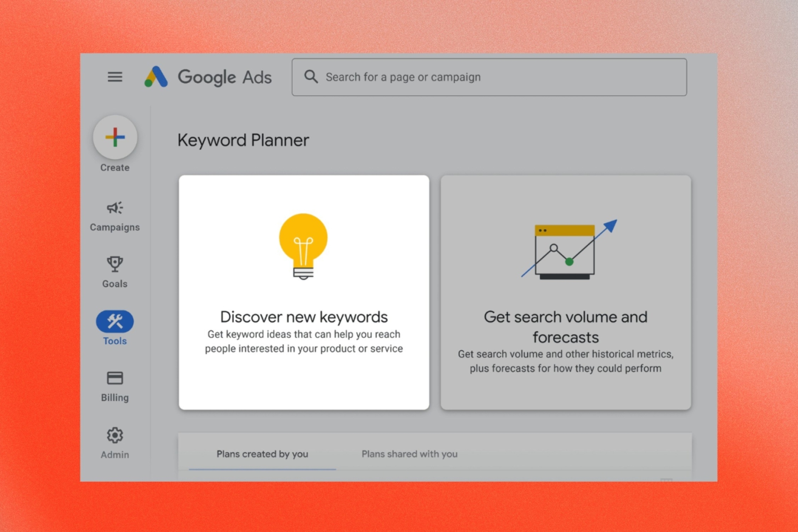The image size is (798, 532).
Task: Switch to 'Plans created by you' tab
Action: [x=262, y=454]
